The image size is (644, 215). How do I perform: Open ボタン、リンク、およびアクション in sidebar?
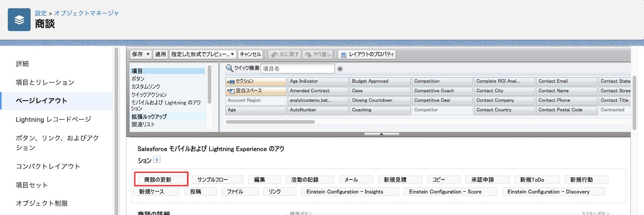(x=57, y=143)
